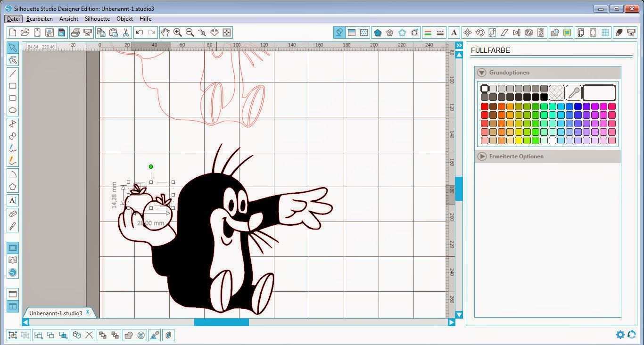Select the Ellipse drawing tool

13,110
